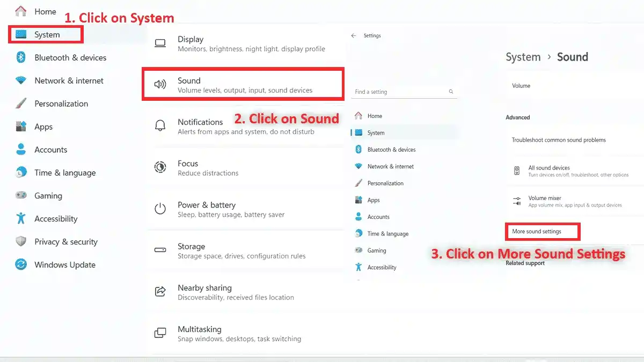The width and height of the screenshot is (644, 362).
Task: Click the System monitor icon in the large left sidebar
Action: click(21, 35)
